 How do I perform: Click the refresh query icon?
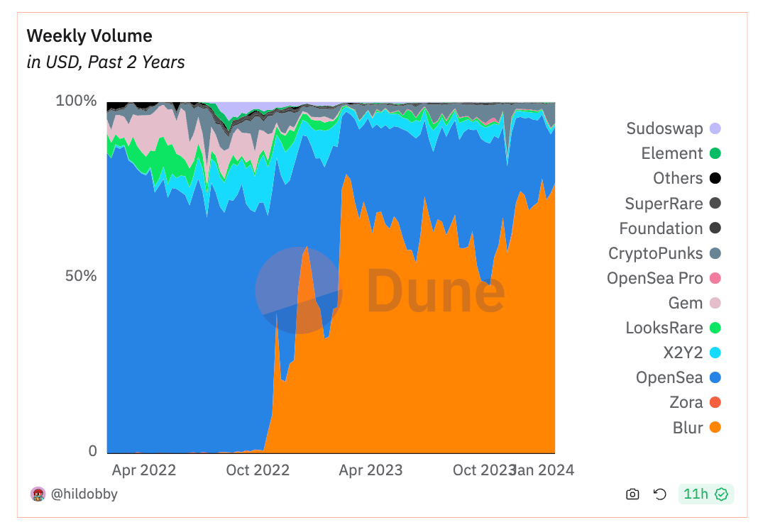click(x=660, y=494)
